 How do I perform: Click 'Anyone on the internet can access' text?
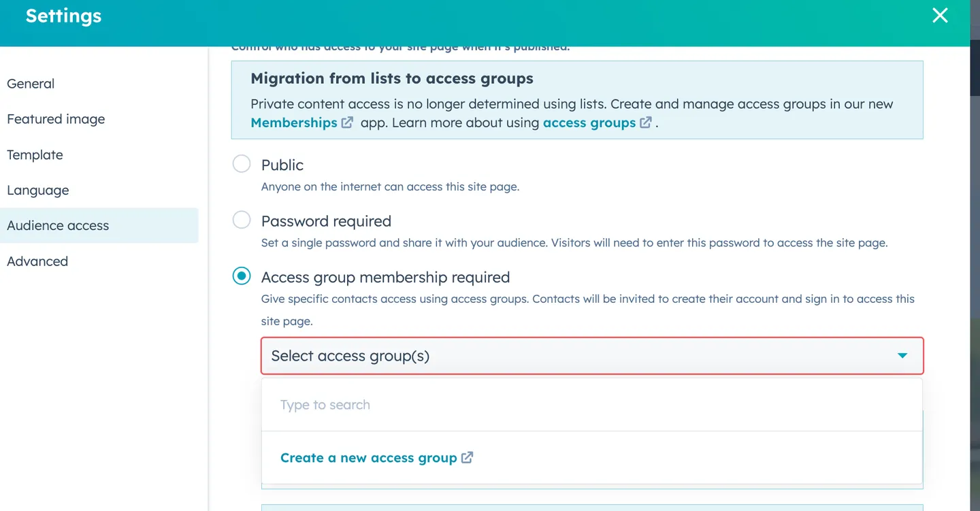[x=390, y=186]
